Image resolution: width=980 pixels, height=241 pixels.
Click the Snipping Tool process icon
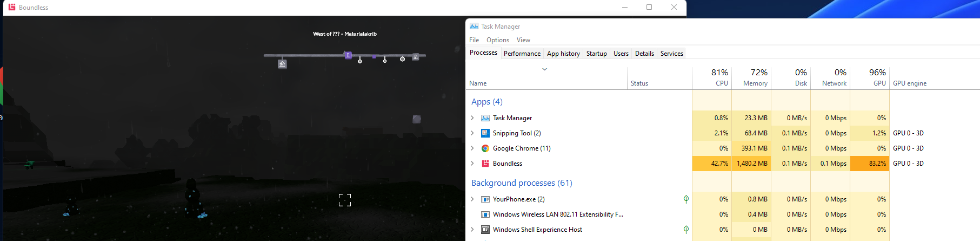[485, 133]
